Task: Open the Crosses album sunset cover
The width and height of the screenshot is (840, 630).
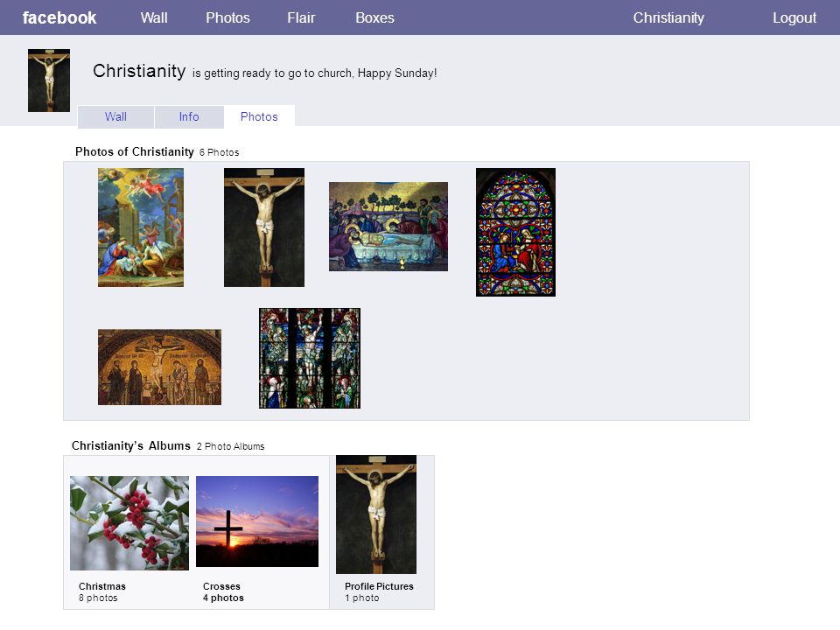Action: click(257, 521)
